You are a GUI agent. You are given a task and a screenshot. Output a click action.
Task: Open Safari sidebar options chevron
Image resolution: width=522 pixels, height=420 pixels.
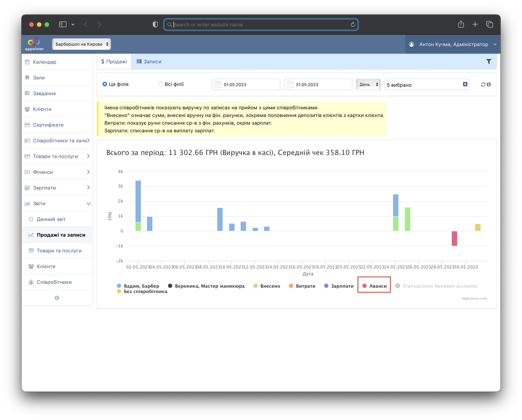73,24
